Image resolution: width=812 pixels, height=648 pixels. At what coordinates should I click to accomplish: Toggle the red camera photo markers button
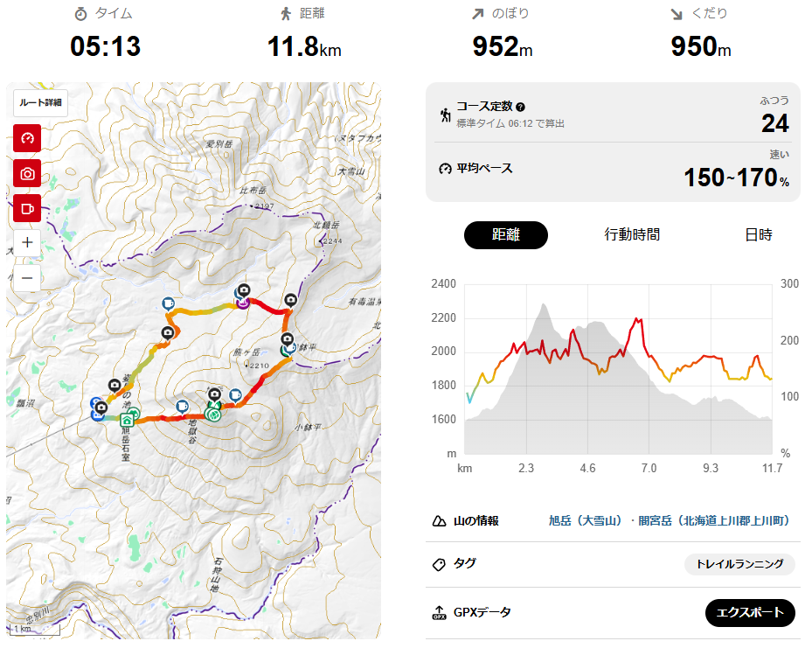(x=27, y=173)
